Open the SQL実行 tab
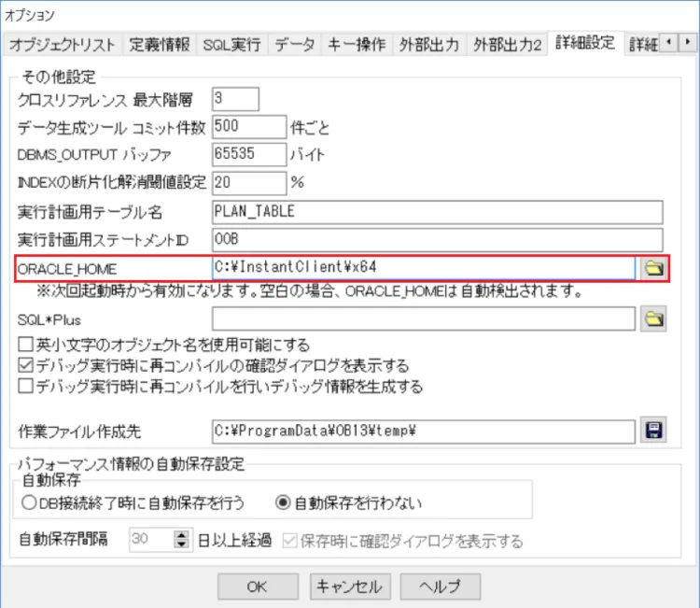This screenshot has width=700, height=608. point(231,45)
